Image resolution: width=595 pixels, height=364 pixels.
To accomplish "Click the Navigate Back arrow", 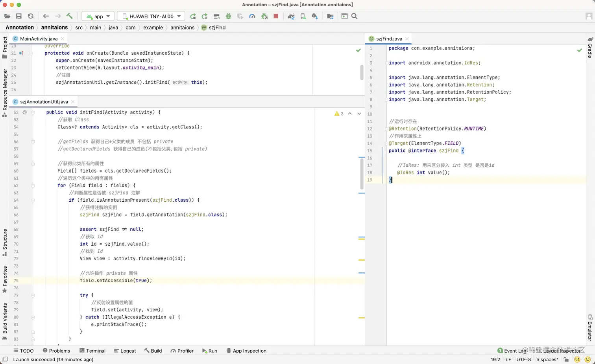I will pyautogui.click(x=46, y=16).
